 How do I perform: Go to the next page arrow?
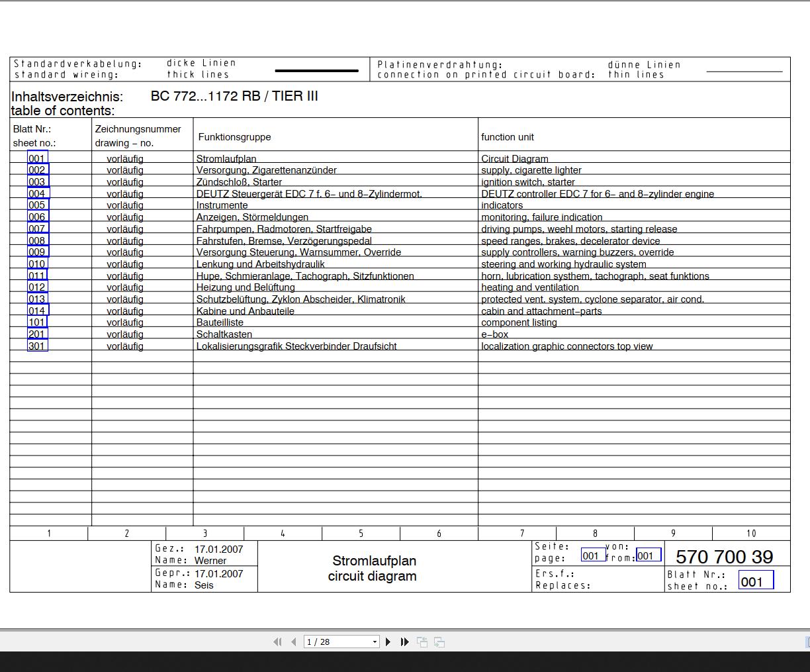(x=388, y=642)
